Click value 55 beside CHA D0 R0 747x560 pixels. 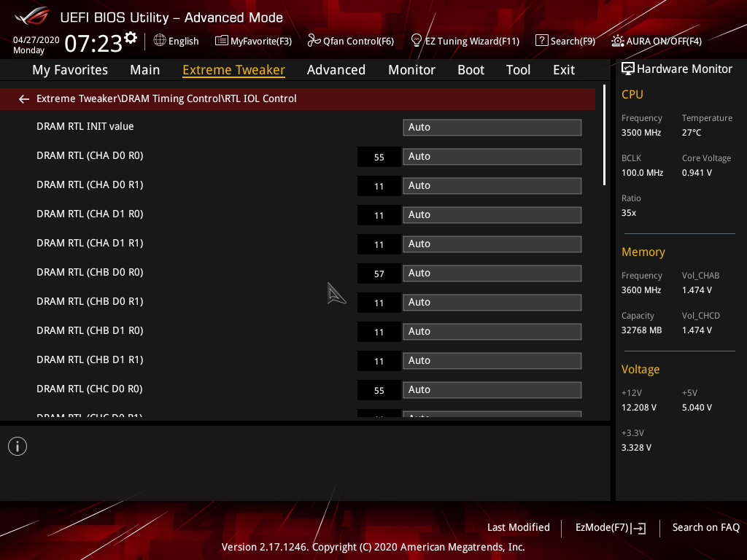[x=379, y=157]
